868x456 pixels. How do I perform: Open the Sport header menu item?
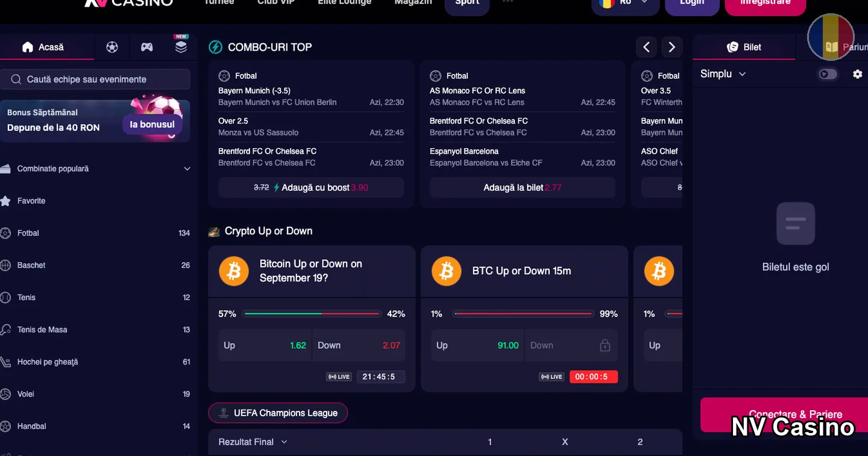tap(467, 4)
